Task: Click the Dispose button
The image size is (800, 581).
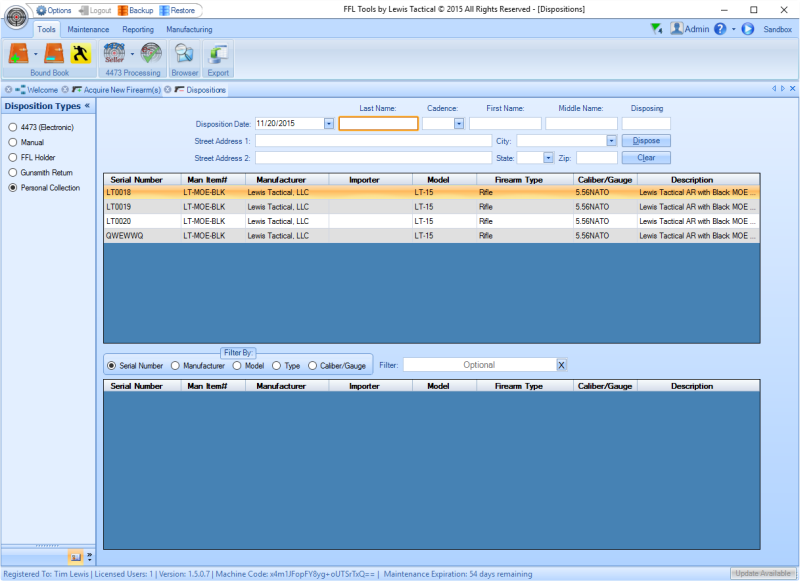Action: [x=646, y=141]
